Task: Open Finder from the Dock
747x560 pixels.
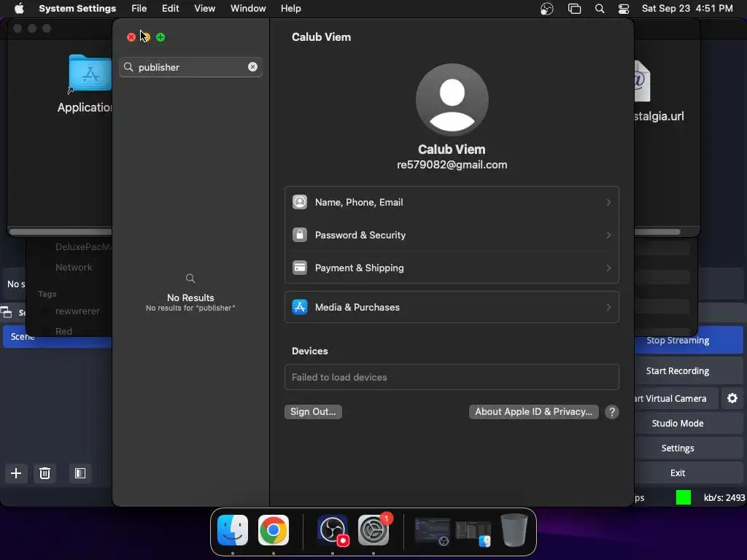Action: [233, 530]
